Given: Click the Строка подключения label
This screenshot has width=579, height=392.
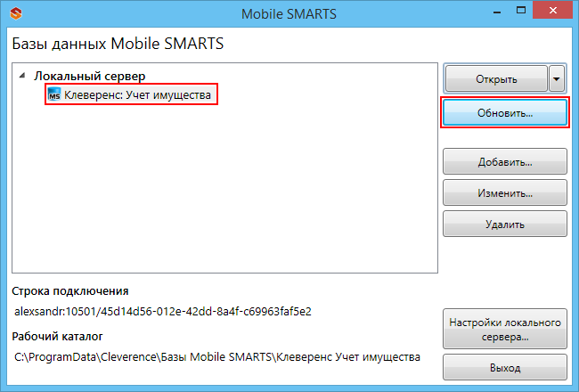Looking at the screenshot, I should point(70,291).
